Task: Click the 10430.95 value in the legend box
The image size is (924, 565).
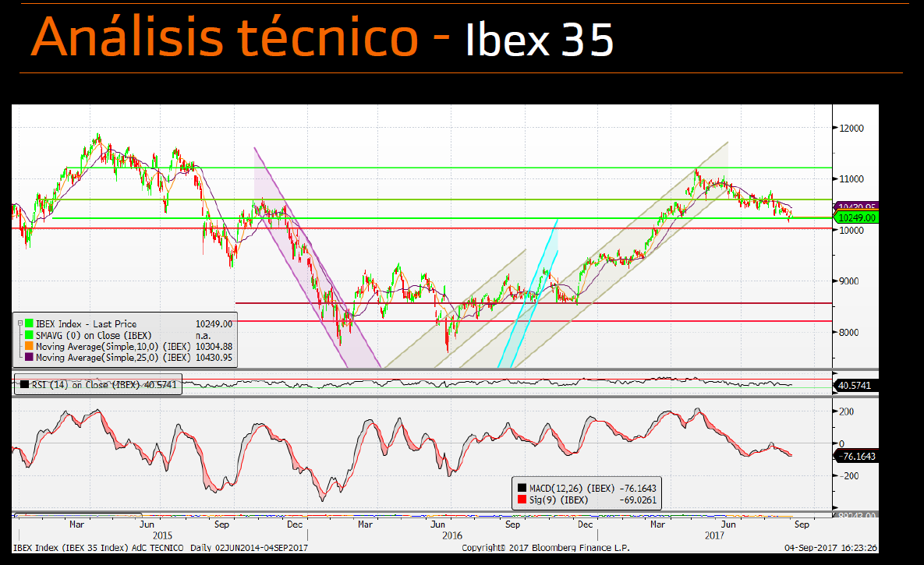Action: click(x=214, y=358)
